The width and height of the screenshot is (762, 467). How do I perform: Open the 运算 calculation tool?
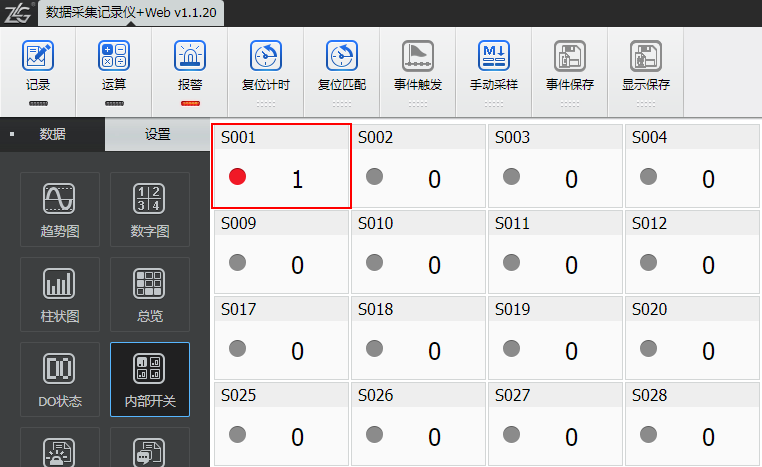click(x=114, y=56)
